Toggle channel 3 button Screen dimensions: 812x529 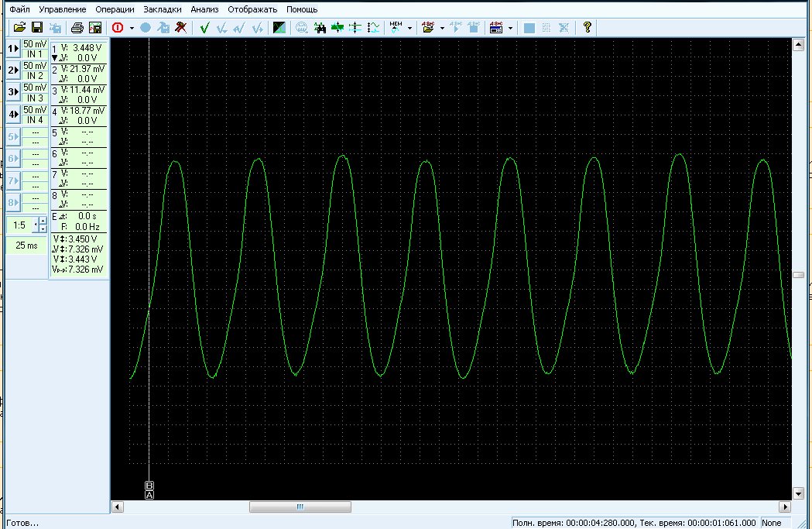(x=13, y=92)
